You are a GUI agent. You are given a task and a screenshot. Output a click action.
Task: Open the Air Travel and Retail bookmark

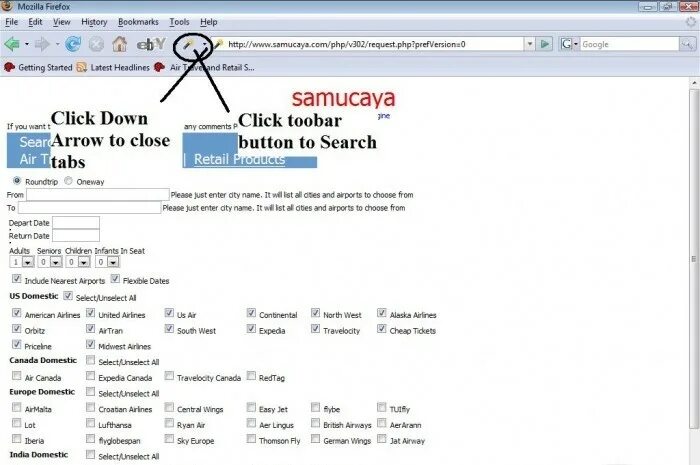coord(204,67)
